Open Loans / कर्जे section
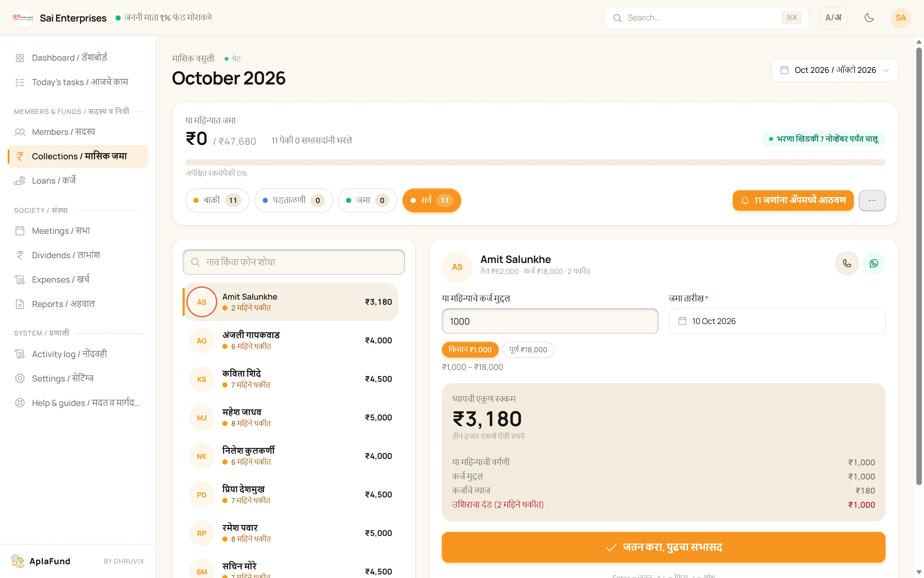This screenshot has height=578, width=924. click(78, 181)
